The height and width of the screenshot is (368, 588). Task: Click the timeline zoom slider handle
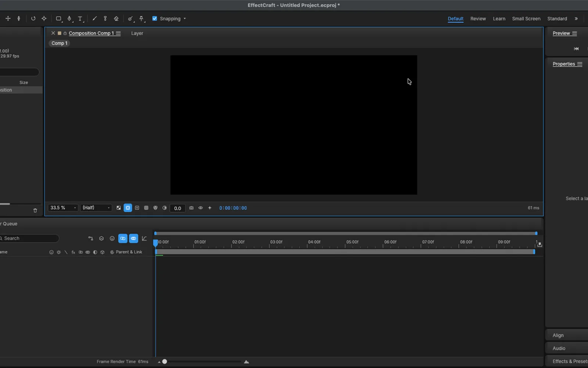click(165, 362)
